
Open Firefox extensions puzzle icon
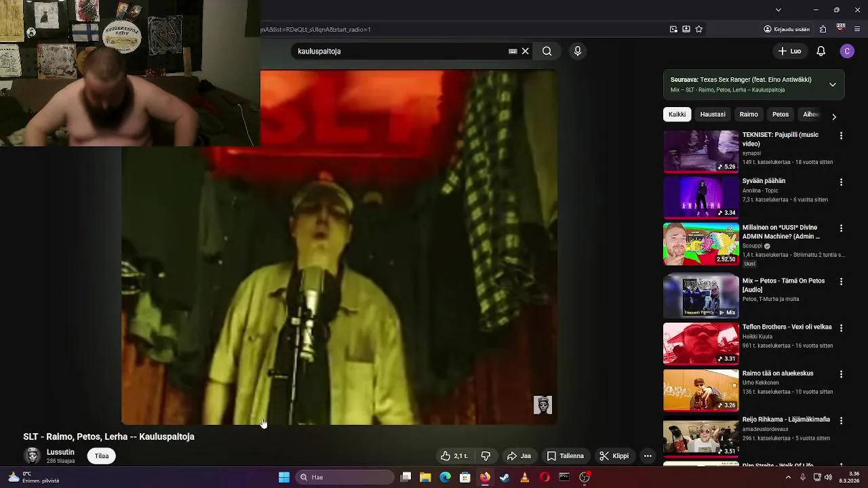pyautogui.click(x=823, y=29)
